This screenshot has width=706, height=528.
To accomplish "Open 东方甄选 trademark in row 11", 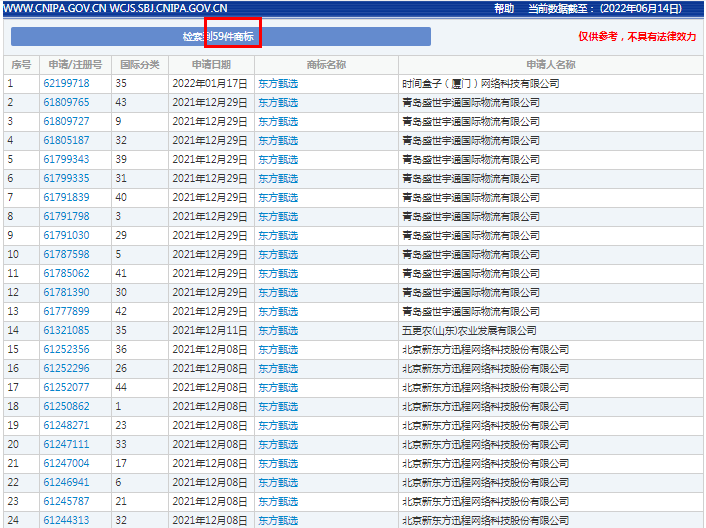I will [x=278, y=273].
